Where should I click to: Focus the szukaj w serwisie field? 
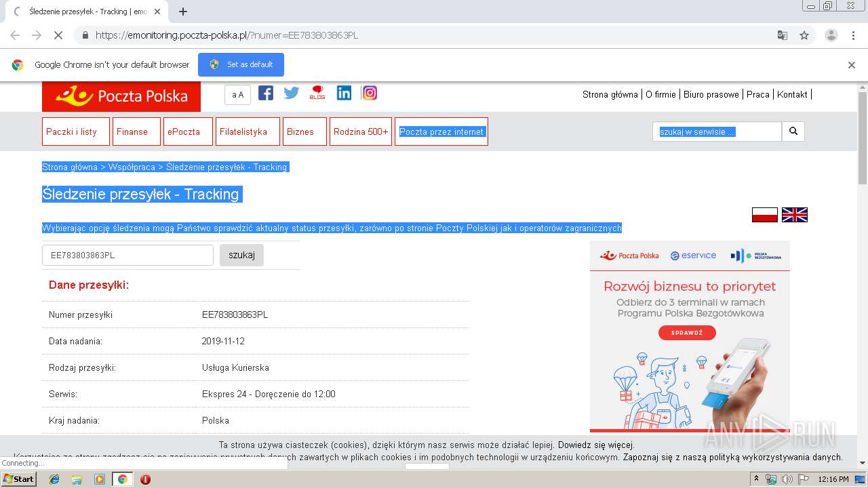[x=717, y=131]
